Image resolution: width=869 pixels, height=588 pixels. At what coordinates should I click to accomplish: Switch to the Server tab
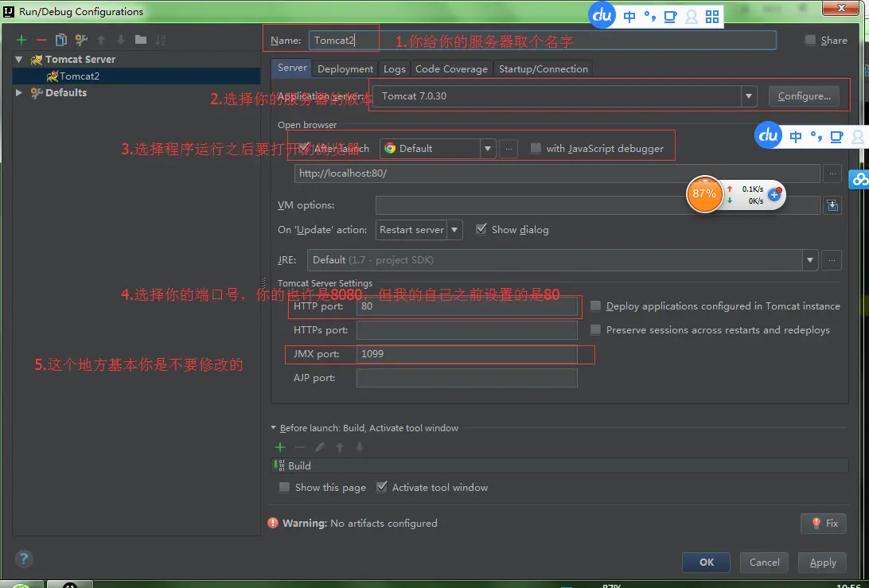[x=292, y=68]
